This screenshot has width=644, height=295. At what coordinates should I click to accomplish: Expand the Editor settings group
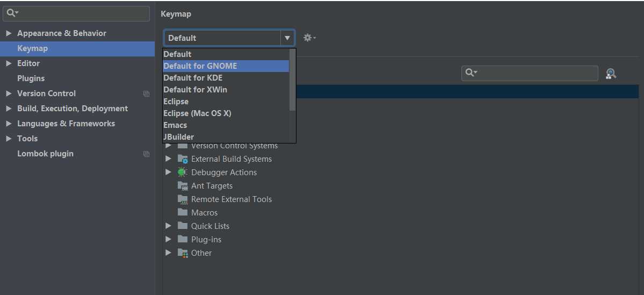coord(9,63)
